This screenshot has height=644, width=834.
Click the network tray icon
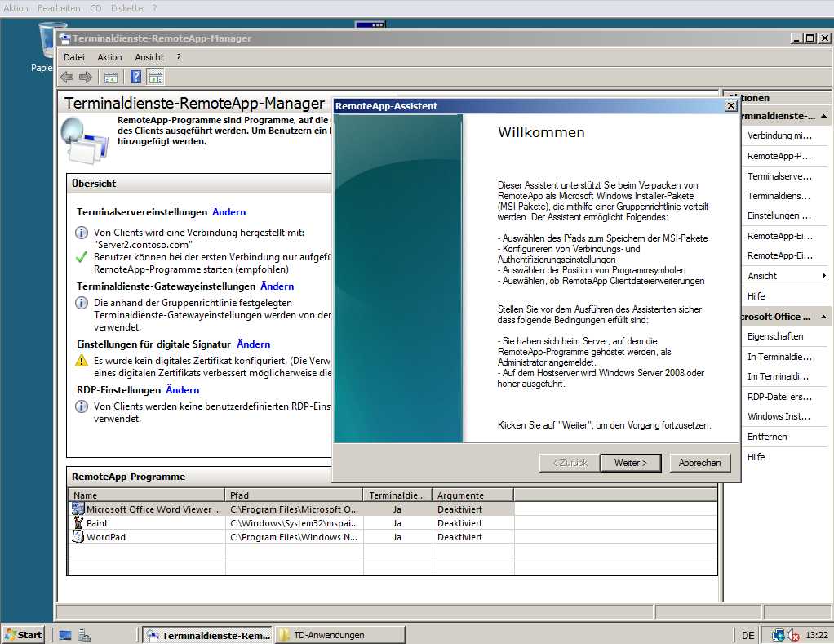pyautogui.click(x=779, y=635)
